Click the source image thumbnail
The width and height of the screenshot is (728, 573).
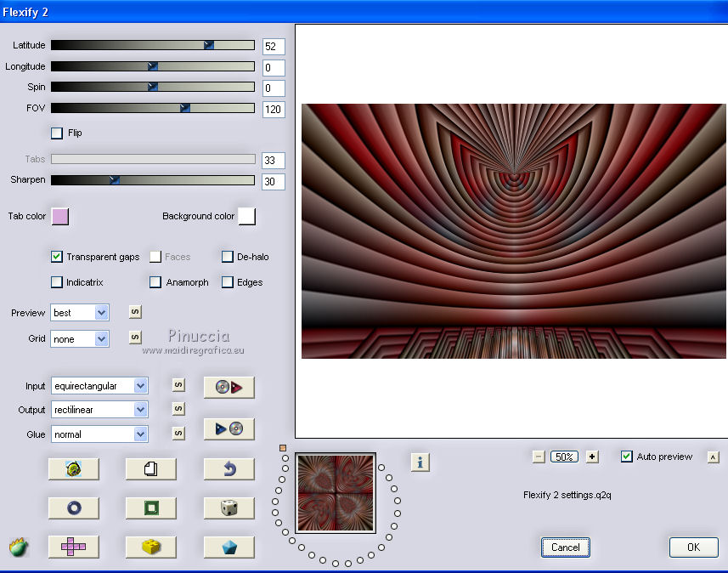tap(336, 493)
